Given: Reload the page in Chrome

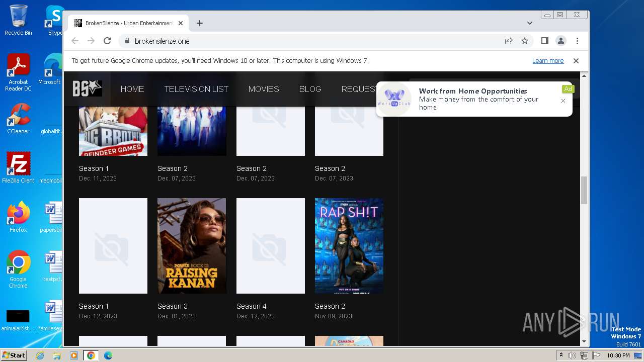Looking at the screenshot, I should (107, 41).
